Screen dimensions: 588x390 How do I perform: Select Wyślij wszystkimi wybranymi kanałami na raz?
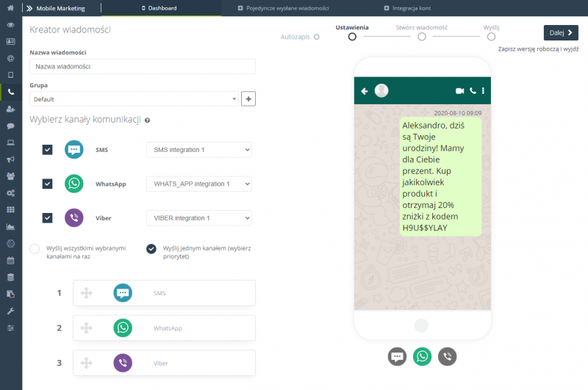35,249
